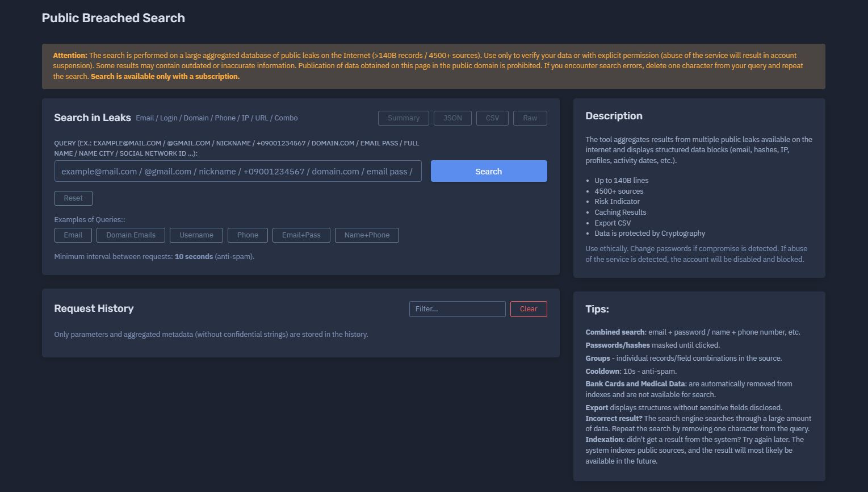Click the blue Search button
868x492 pixels.
(488, 171)
